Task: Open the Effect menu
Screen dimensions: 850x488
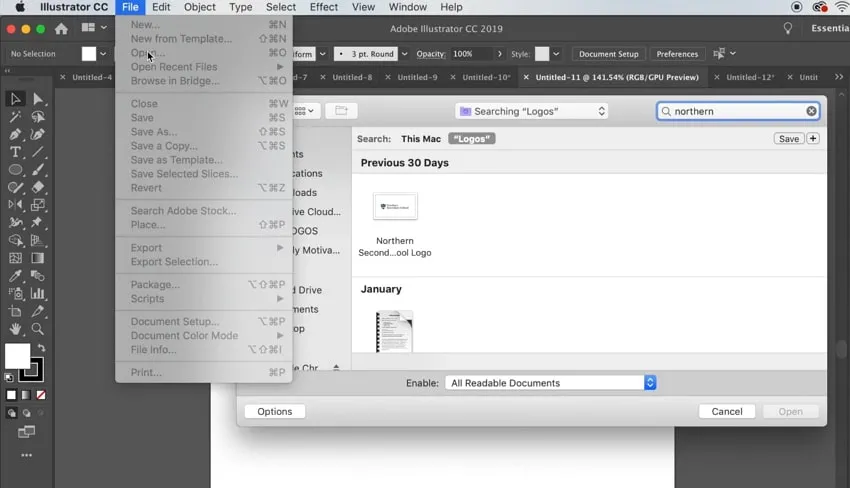Action: pyautogui.click(x=324, y=7)
